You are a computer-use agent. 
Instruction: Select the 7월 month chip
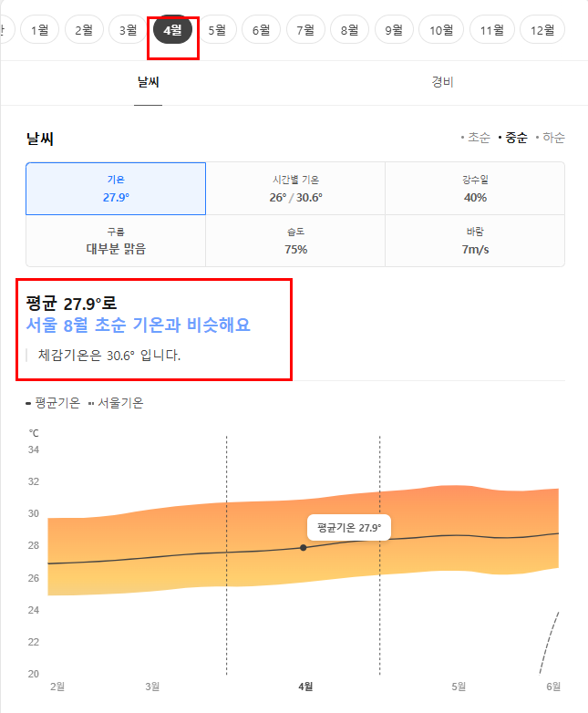click(305, 30)
